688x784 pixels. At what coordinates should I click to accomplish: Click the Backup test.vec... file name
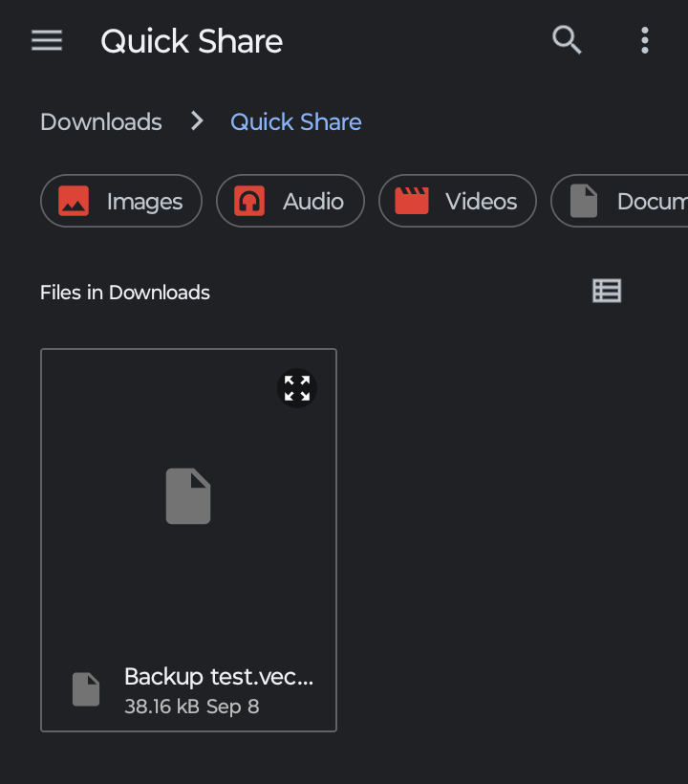tap(219, 677)
